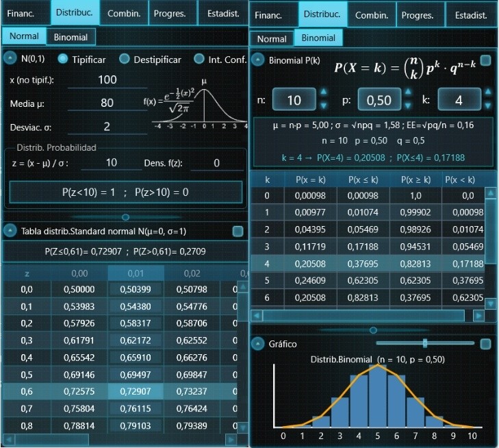Increase n with its up arrow
Image resolution: width=499 pixels, height=448 pixels.
pyautogui.click(x=324, y=92)
